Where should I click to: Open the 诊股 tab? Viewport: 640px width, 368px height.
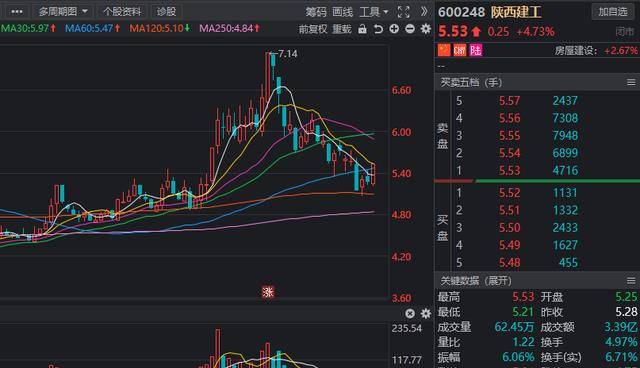(166, 11)
